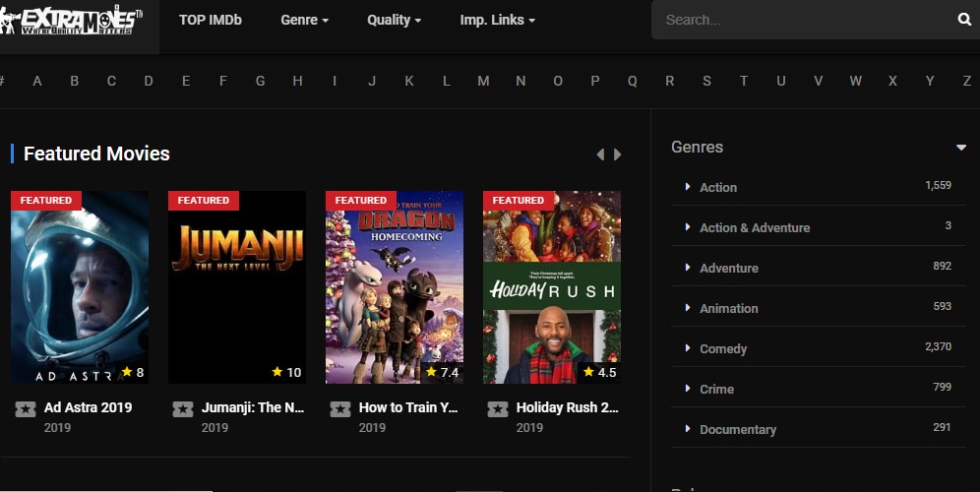Filter titles by letter S
Image resolution: width=980 pixels, height=492 pixels.
pyautogui.click(x=706, y=81)
